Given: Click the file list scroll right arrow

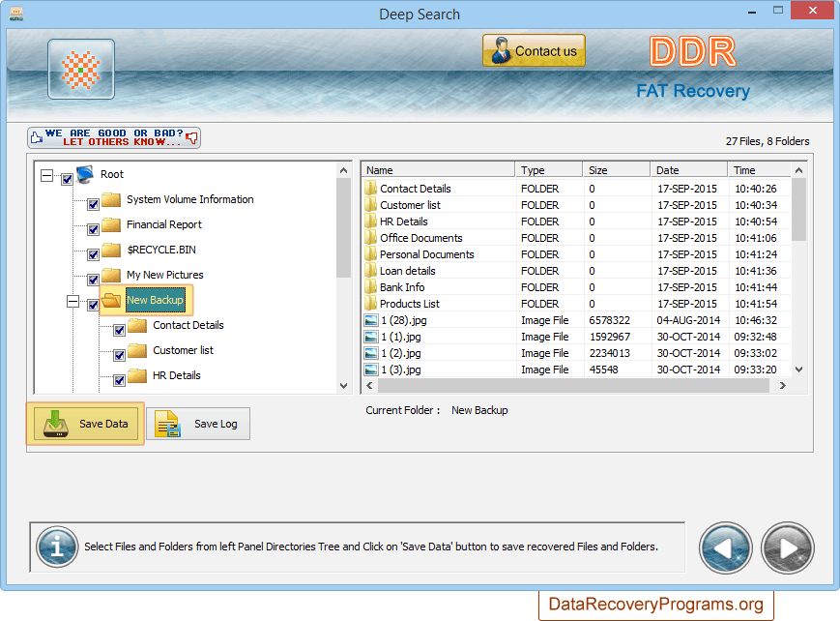Looking at the screenshot, I should (x=783, y=386).
